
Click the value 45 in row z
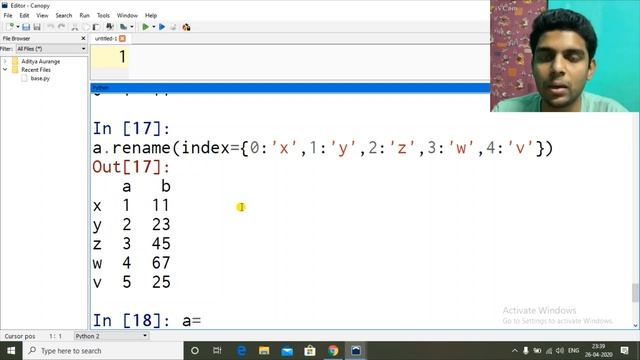coord(161,244)
